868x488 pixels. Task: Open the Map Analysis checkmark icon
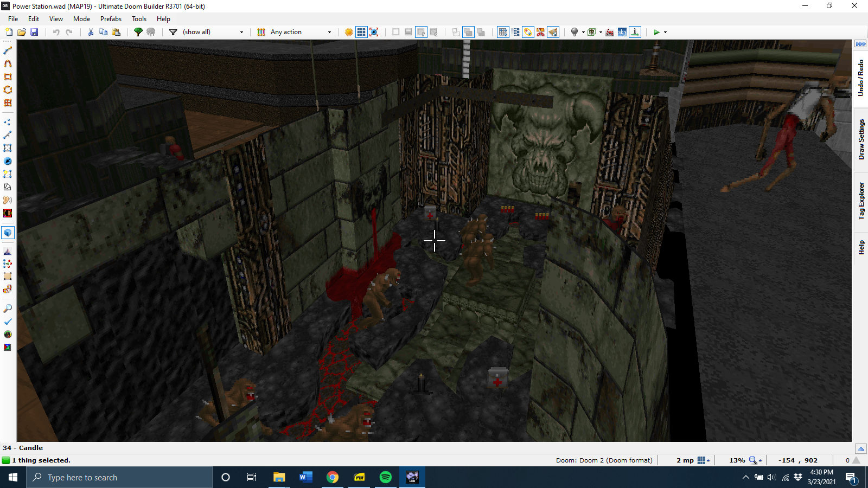coord(8,322)
